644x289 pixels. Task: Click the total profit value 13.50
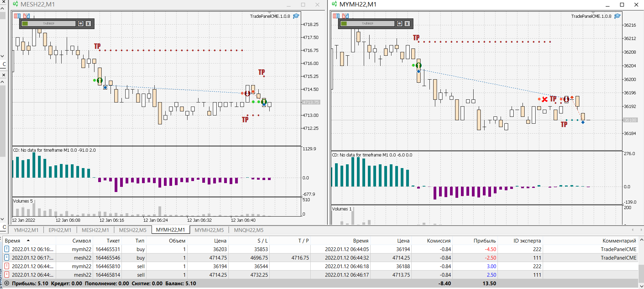[x=489, y=283]
